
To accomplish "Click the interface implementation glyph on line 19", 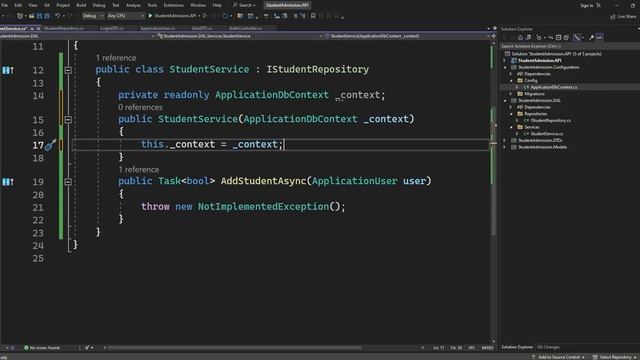I will (x=8, y=182).
